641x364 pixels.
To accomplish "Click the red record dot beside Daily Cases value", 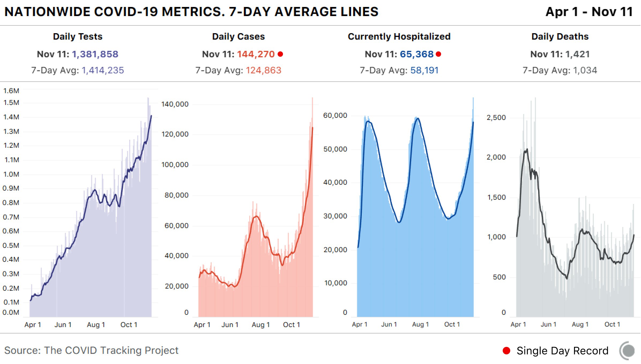I will 280,54.
